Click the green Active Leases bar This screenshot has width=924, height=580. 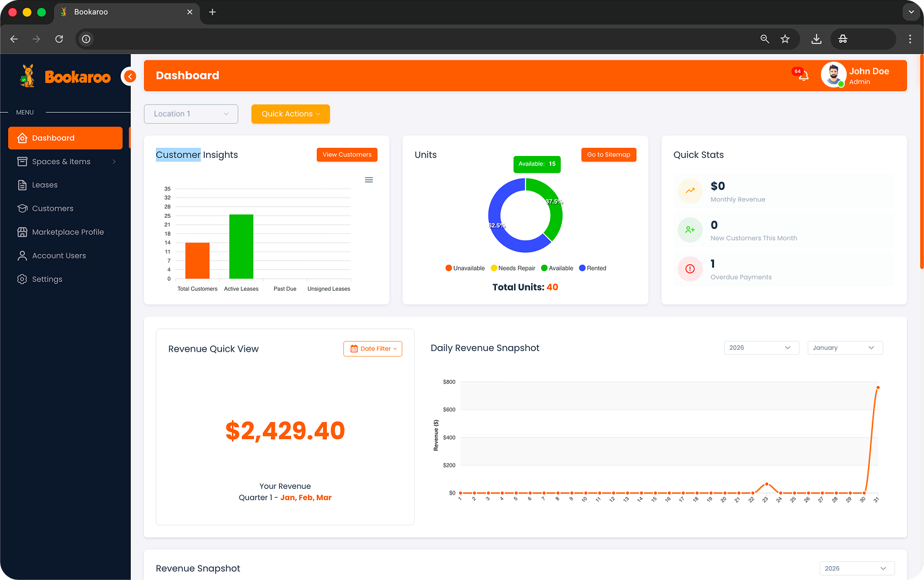pos(241,246)
